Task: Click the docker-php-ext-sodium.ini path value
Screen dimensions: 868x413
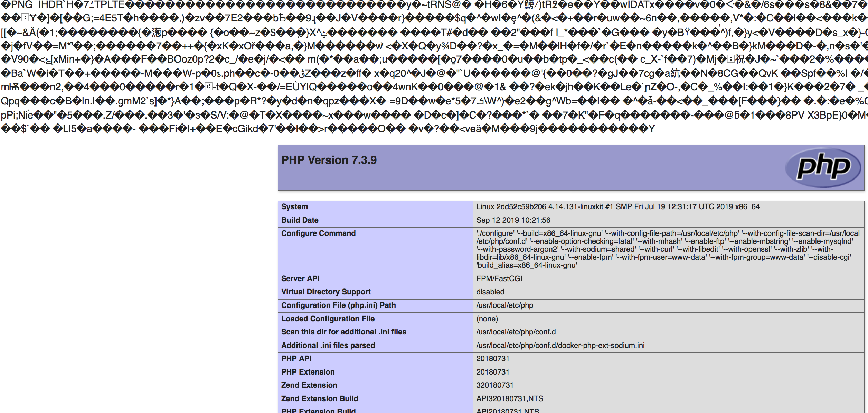Action: [x=560, y=346]
